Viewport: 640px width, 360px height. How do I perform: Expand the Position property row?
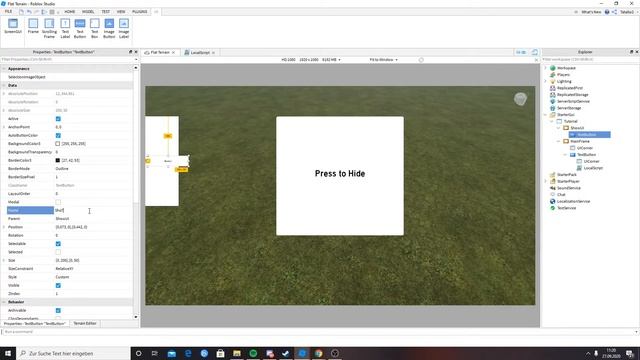(4, 227)
